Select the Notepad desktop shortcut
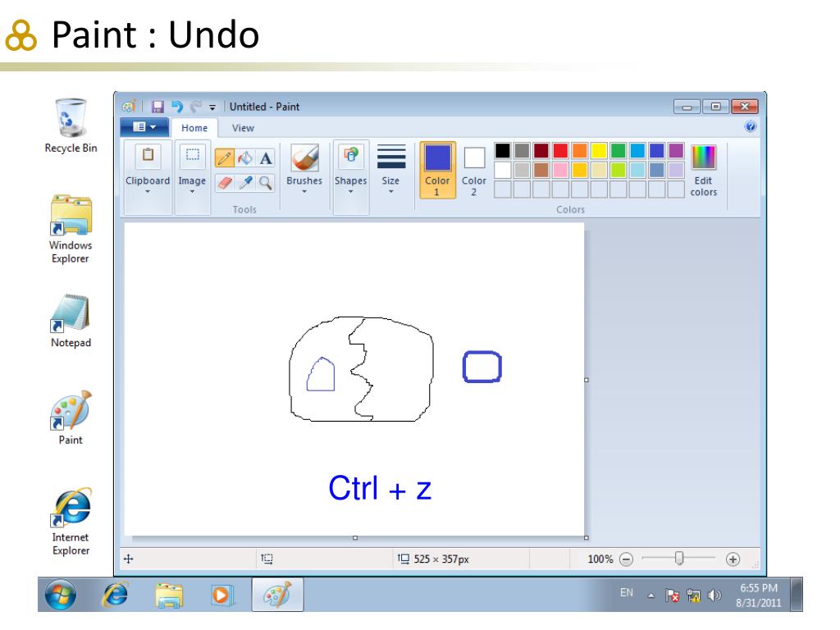The width and height of the screenshot is (840, 630). (x=71, y=321)
